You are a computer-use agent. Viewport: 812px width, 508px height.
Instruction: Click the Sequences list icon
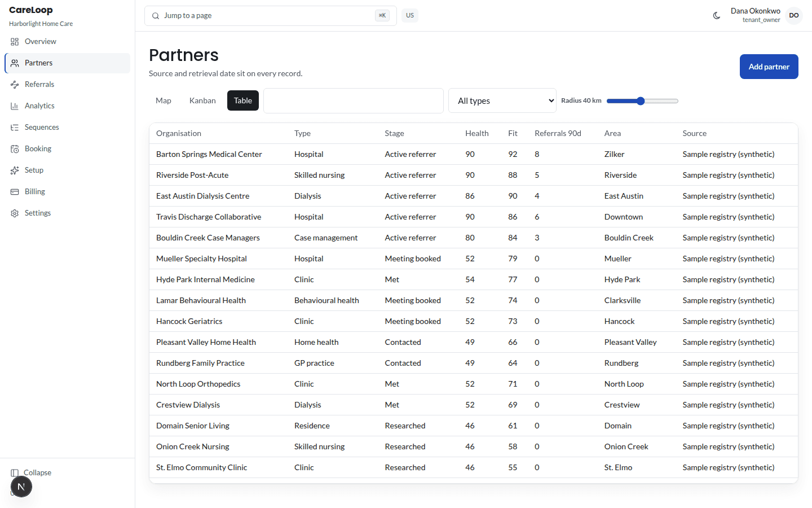(x=15, y=128)
